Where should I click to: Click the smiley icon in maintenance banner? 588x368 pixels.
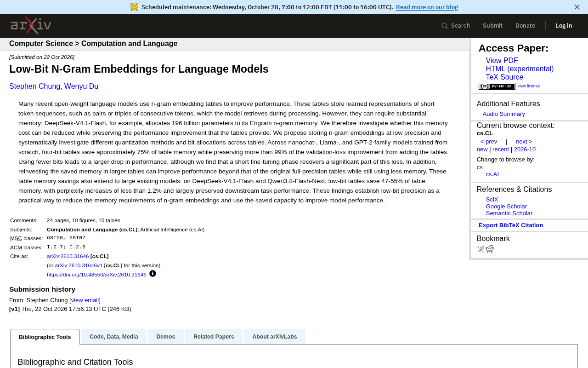134,7
